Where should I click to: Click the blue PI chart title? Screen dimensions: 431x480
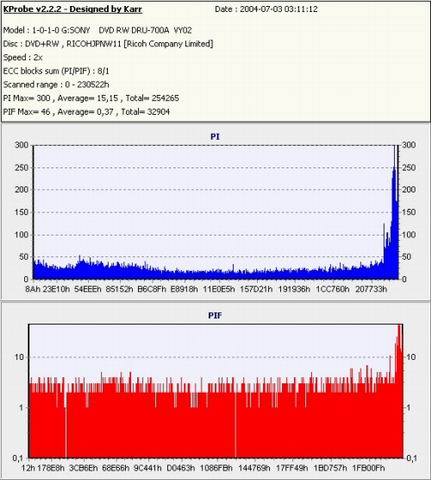pos(215,137)
